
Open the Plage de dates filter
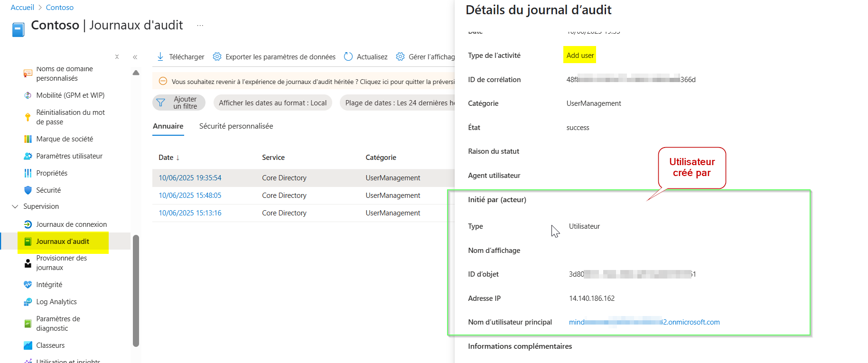point(398,102)
